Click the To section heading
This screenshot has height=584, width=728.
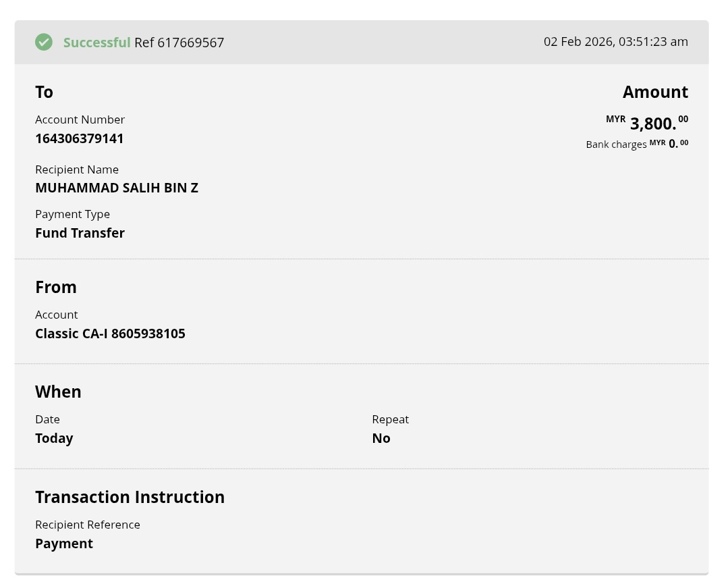coord(44,92)
